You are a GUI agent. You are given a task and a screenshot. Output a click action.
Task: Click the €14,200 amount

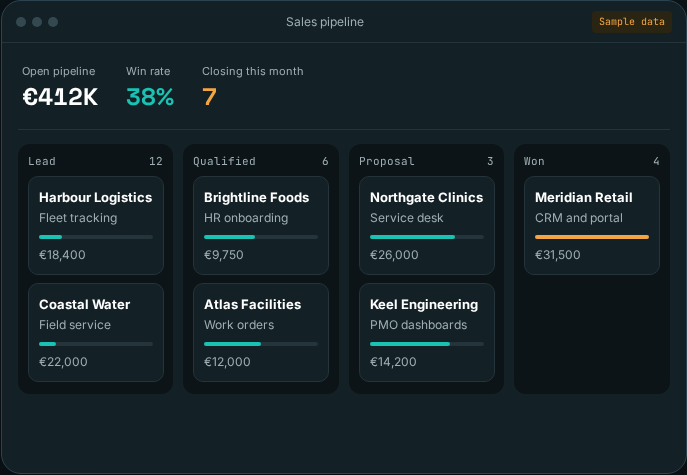[x=393, y=362]
